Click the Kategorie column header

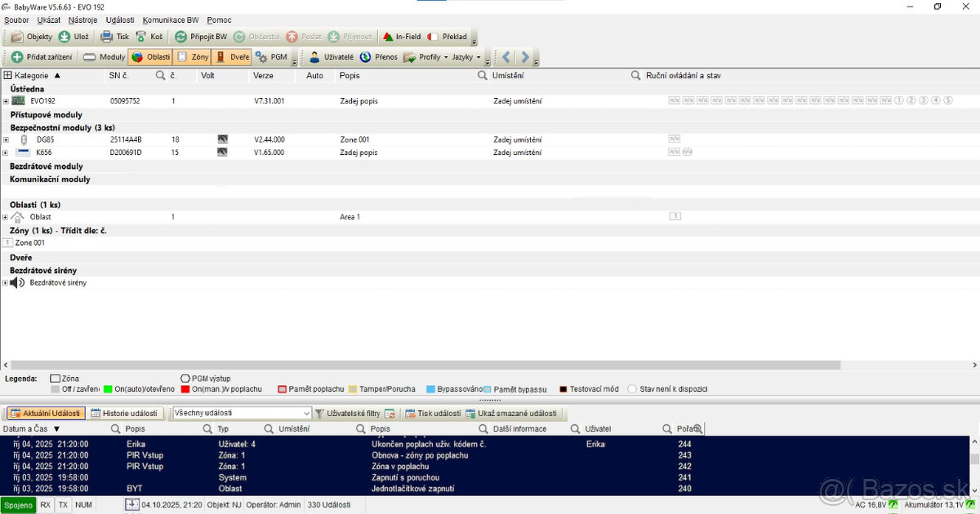point(33,75)
